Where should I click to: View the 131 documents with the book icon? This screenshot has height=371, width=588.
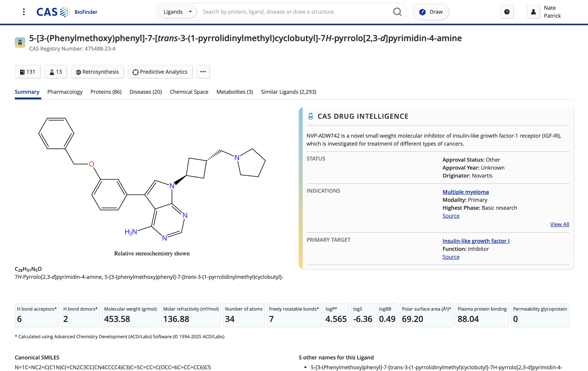[27, 72]
